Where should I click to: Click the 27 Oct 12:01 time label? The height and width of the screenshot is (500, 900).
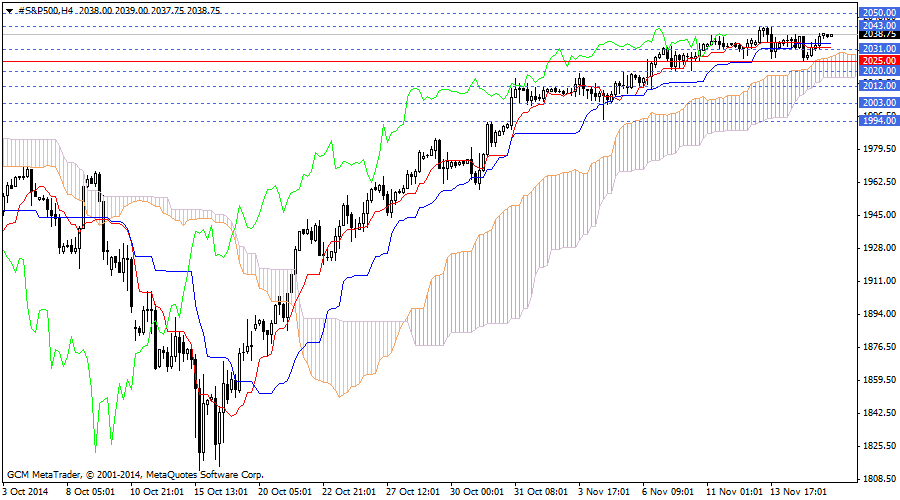pyautogui.click(x=413, y=492)
